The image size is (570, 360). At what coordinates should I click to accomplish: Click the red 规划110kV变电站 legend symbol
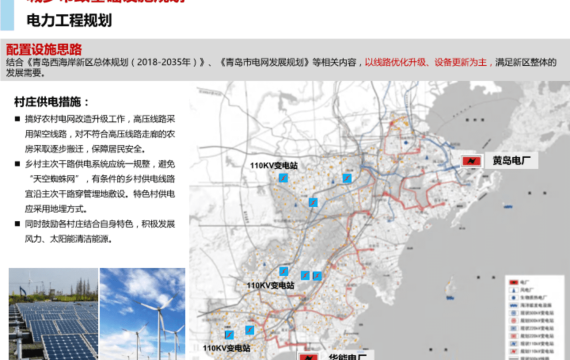(513, 351)
